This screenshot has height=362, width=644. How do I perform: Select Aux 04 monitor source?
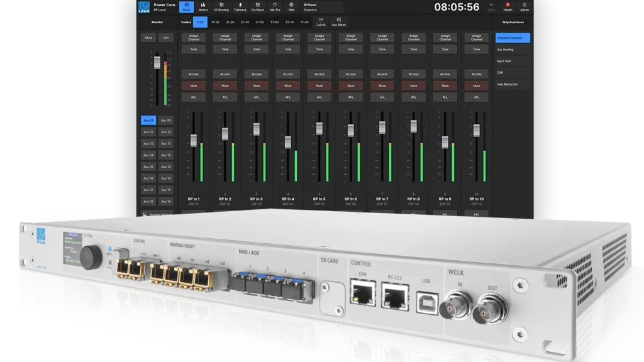tap(148, 155)
